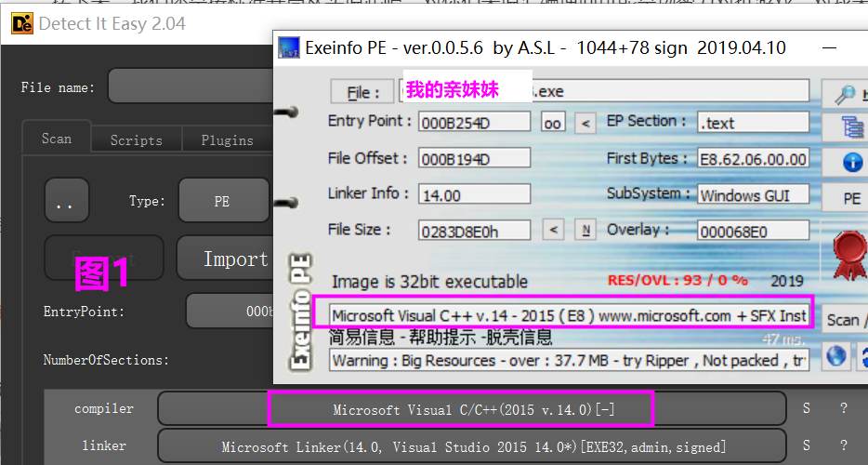Image resolution: width=868 pixels, height=465 pixels.
Task: Click the 'Image is 32bit executable' text
Action: tap(429, 282)
